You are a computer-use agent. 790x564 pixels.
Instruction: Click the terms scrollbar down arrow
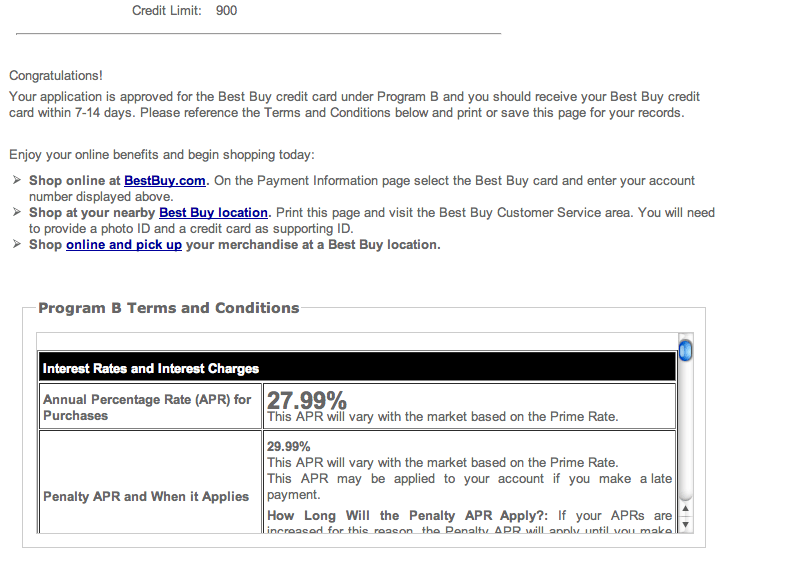(685, 524)
